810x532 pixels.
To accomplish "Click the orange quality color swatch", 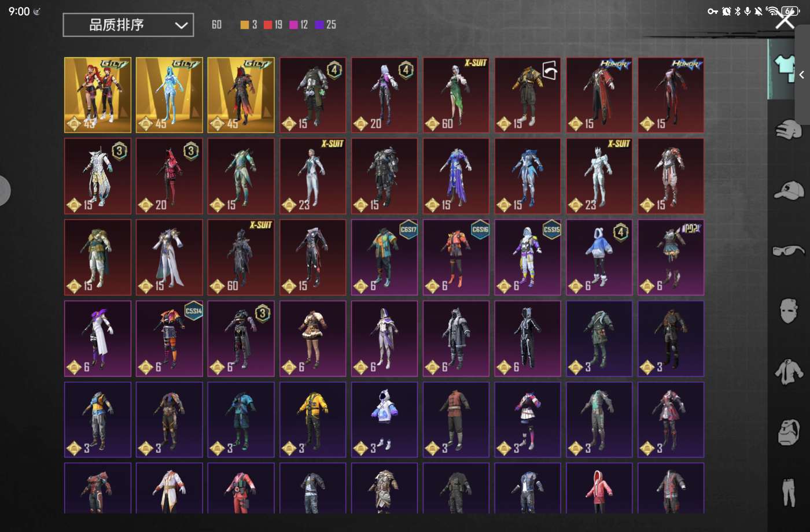I will pos(245,25).
